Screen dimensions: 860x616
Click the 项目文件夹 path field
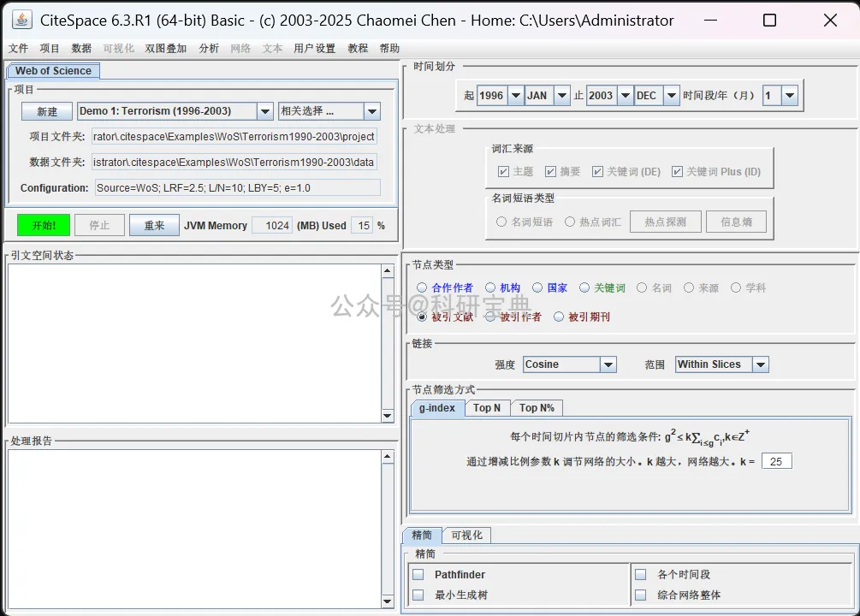[234, 137]
